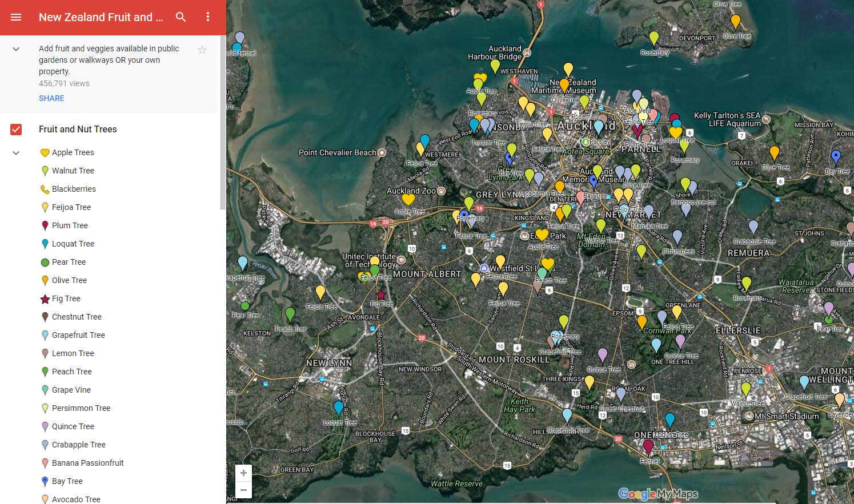Select Persimmon Tree in the legend
Screen dimensions: 854x504
tap(81, 408)
